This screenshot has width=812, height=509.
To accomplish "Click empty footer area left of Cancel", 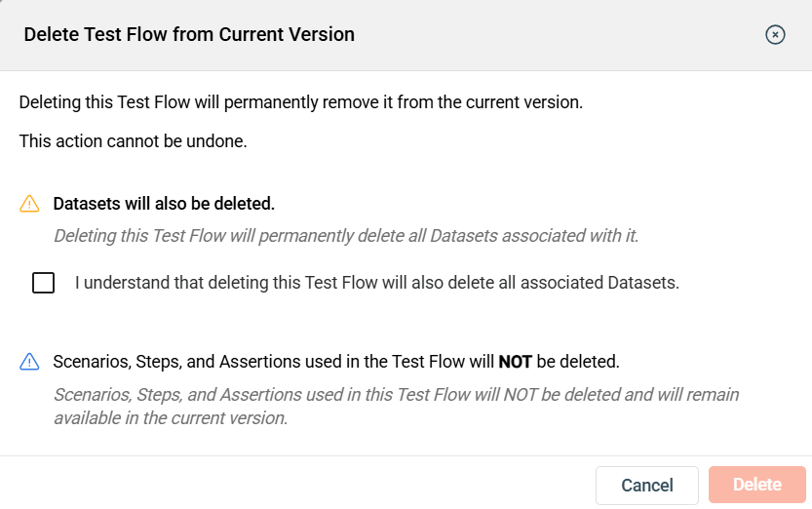I will point(292,485).
